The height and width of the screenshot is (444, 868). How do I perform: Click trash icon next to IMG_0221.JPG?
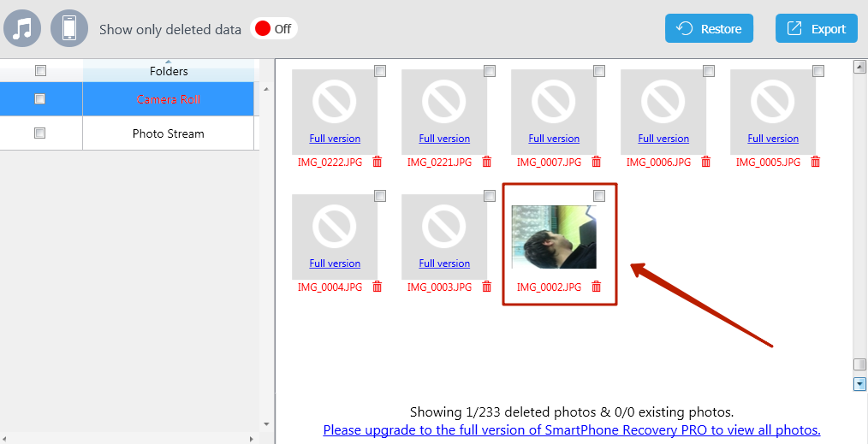tap(487, 162)
